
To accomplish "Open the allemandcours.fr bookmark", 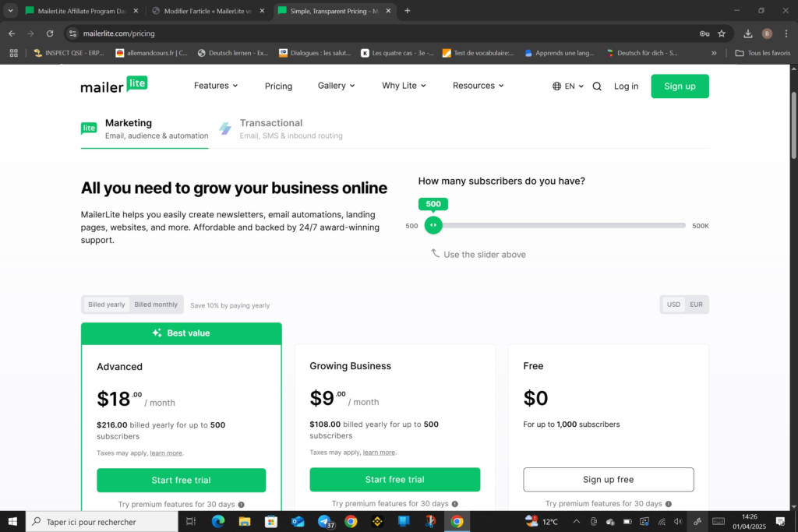I will (152, 53).
